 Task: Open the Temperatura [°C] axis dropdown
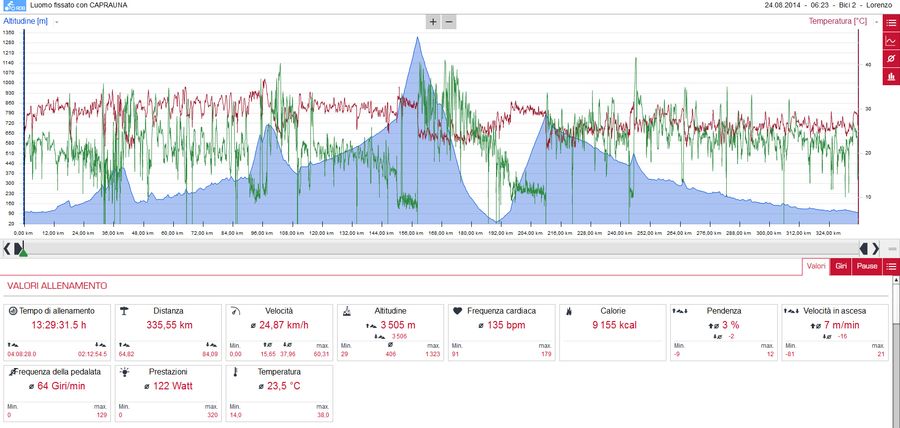876,22
